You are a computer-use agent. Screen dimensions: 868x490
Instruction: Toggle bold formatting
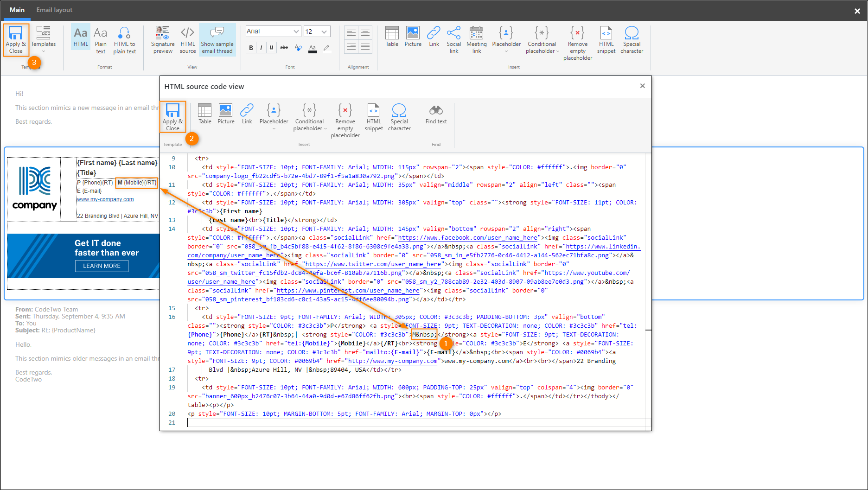[251, 47]
